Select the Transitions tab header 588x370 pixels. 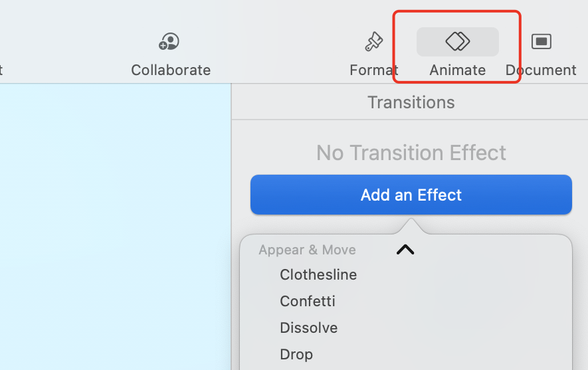[x=411, y=102]
